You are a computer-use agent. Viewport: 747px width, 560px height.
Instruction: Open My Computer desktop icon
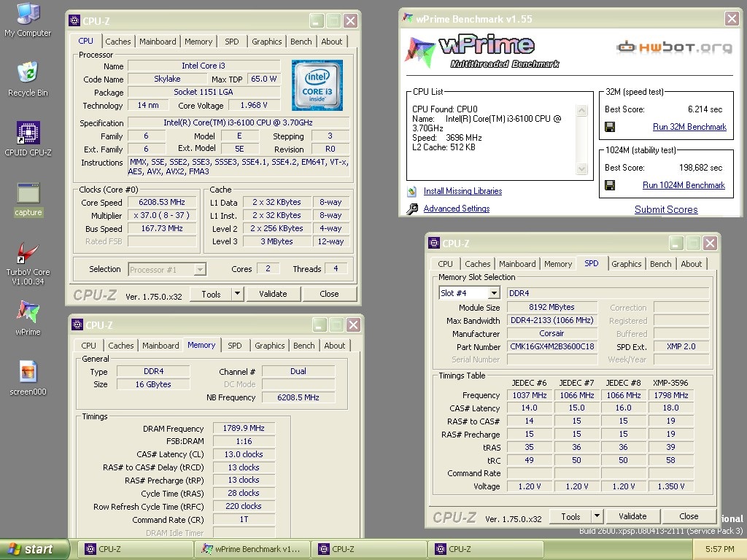pos(28,19)
